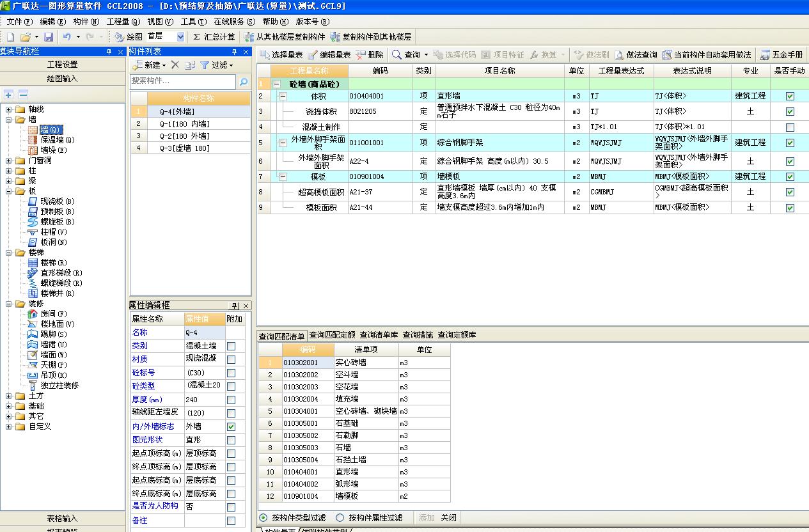Click the Open folder toolbar icon

[x=26, y=37]
